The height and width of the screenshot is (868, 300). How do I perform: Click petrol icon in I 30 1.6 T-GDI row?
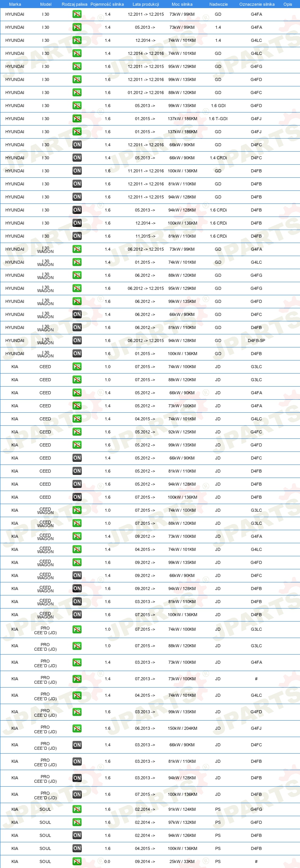[x=77, y=119]
